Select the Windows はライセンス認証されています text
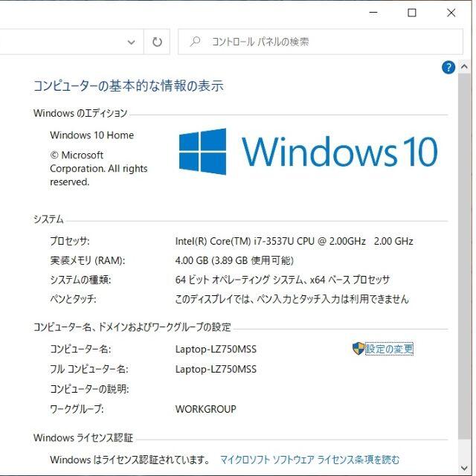Image resolution: width=476 pixels, height=476 pixels. (x=129, y=460)
